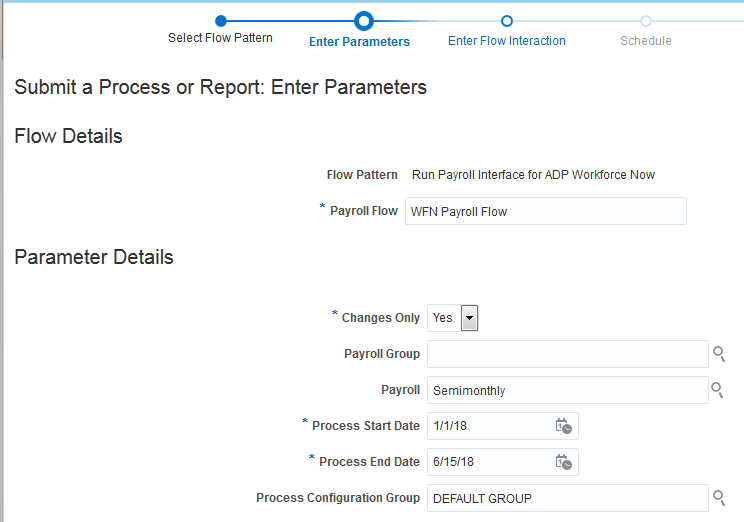744x522 pixels.
Task: Focus the Payroll Group input field
Action: pyautogui.click(x=567, y=354)
